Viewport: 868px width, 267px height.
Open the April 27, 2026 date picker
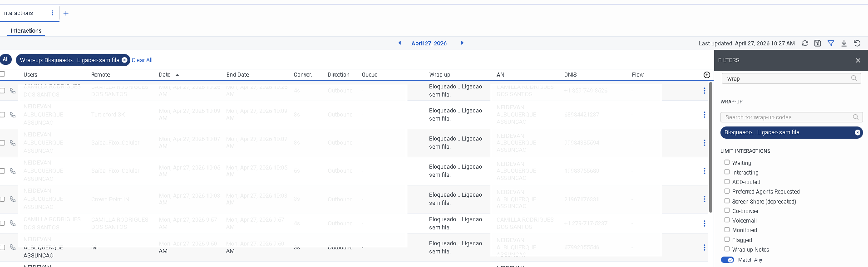pyautogui.click(x=429, y=44)
